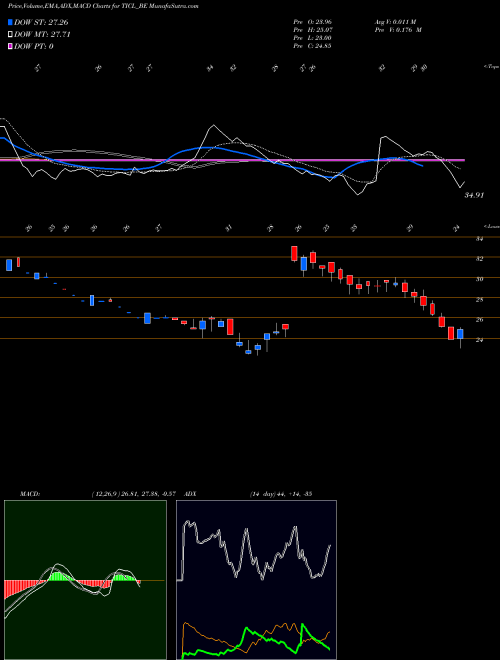Select the 'DOW ST: 27.26' label
The image size is (500, 660).
coord(41,22)
